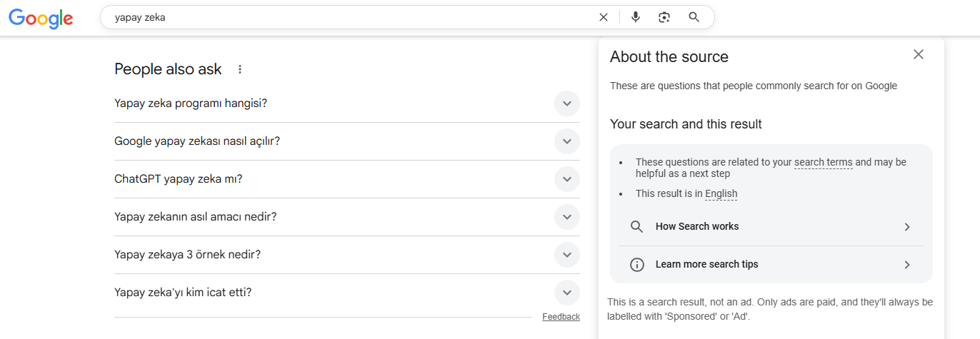
Task: Open Google Lens image search icon
Action: coord(664,17)
